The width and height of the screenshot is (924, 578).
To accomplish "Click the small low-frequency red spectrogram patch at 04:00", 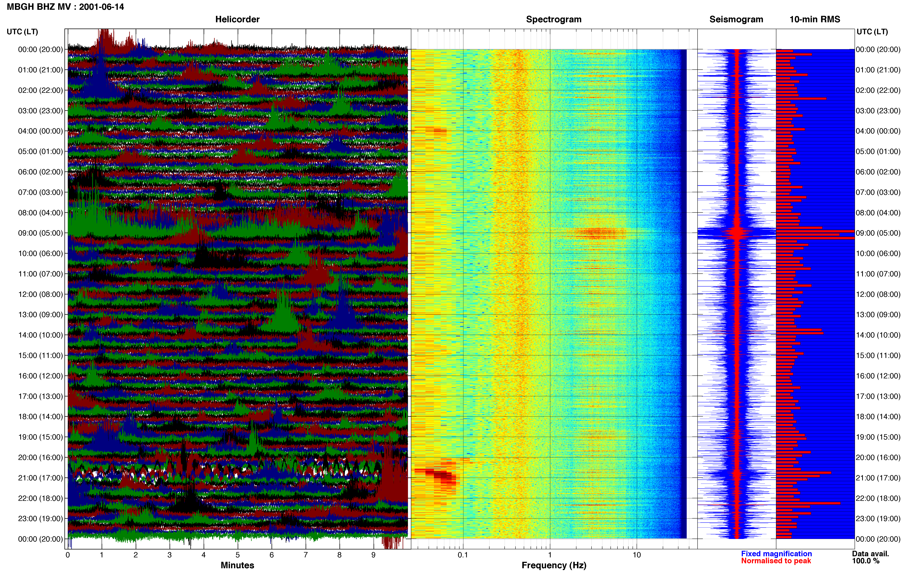I will [436, 130].
